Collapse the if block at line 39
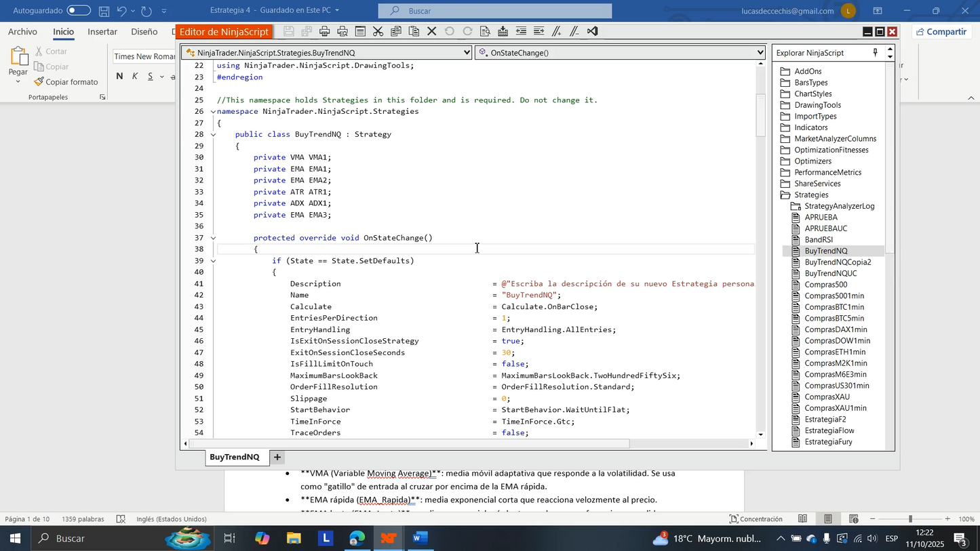The width and height of the screenshot is (980, 551). click(x=213, y=261)
